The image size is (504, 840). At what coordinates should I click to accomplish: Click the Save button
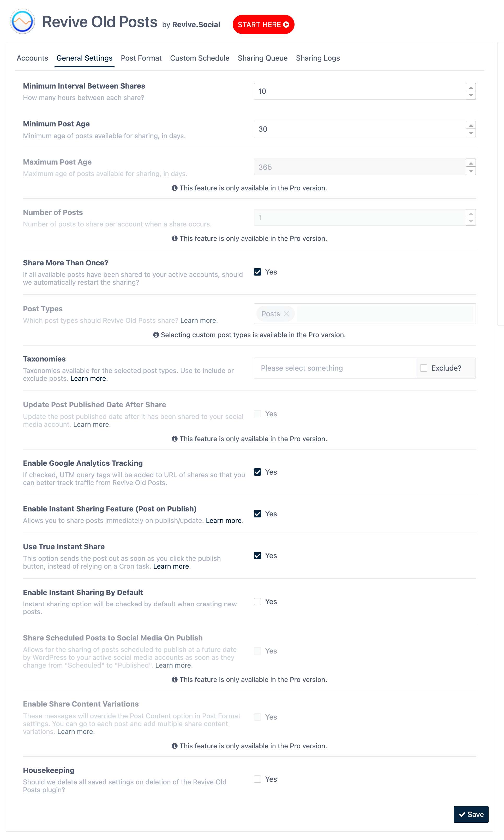coord(472,814)
